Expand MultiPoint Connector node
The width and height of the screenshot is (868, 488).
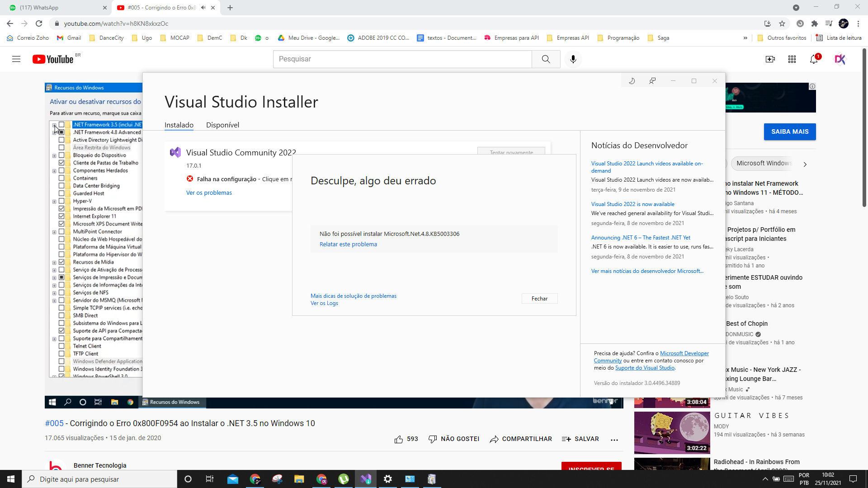54,232
